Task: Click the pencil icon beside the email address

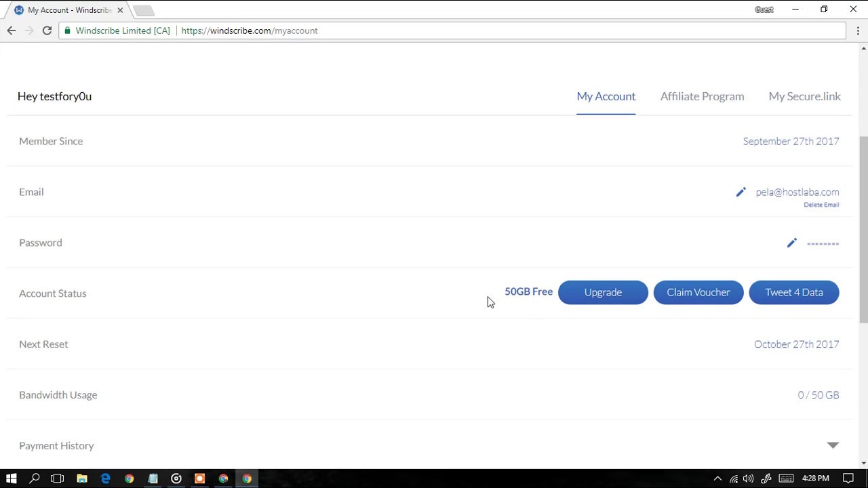Action: (741, 192)
